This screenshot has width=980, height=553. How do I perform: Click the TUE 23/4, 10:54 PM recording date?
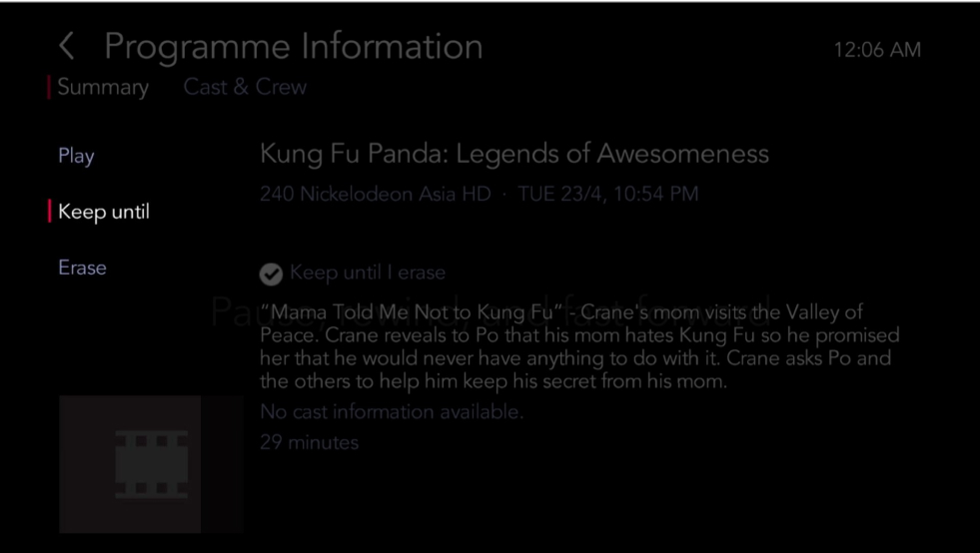tap(608, 194)
